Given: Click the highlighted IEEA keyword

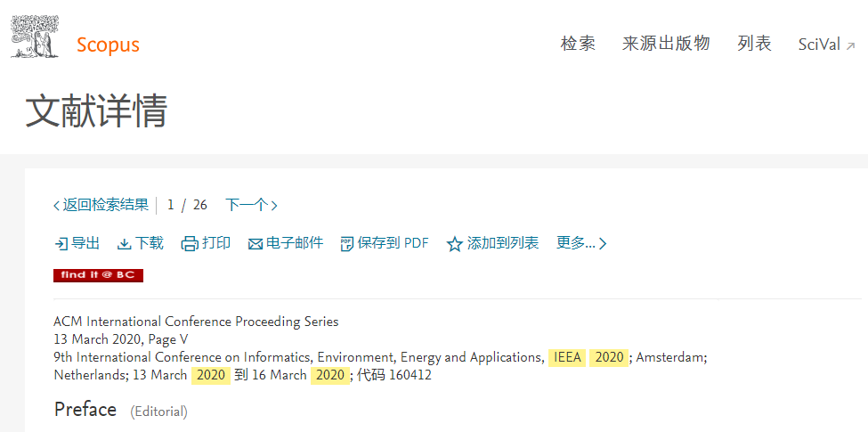Looking at the screenshot, I should pyautogui.click(x=567, y=358).
